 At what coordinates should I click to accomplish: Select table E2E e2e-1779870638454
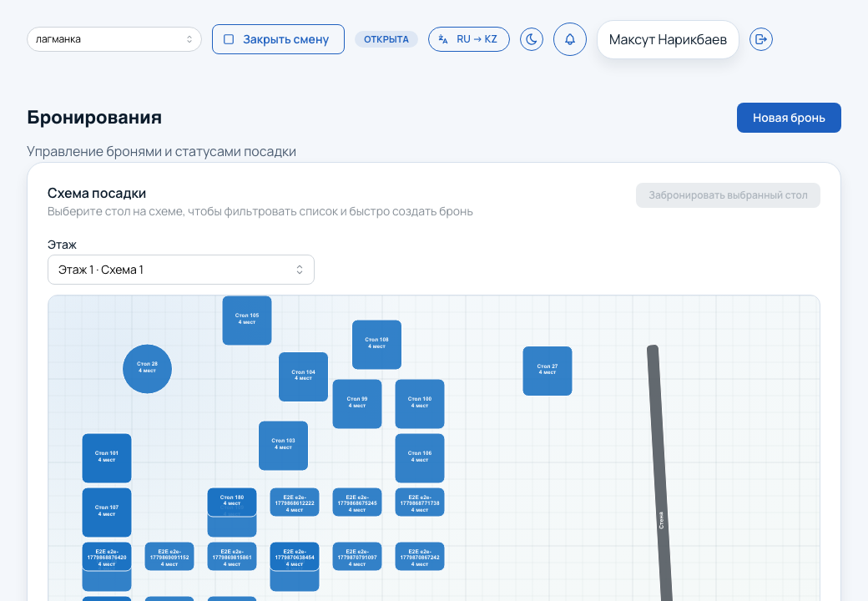295,556
